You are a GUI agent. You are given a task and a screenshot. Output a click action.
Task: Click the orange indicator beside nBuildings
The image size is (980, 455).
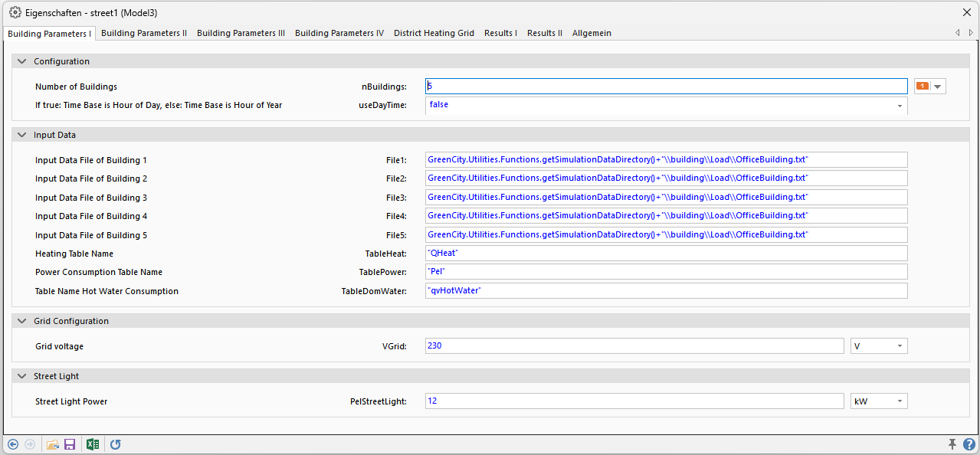click(923, 87)
